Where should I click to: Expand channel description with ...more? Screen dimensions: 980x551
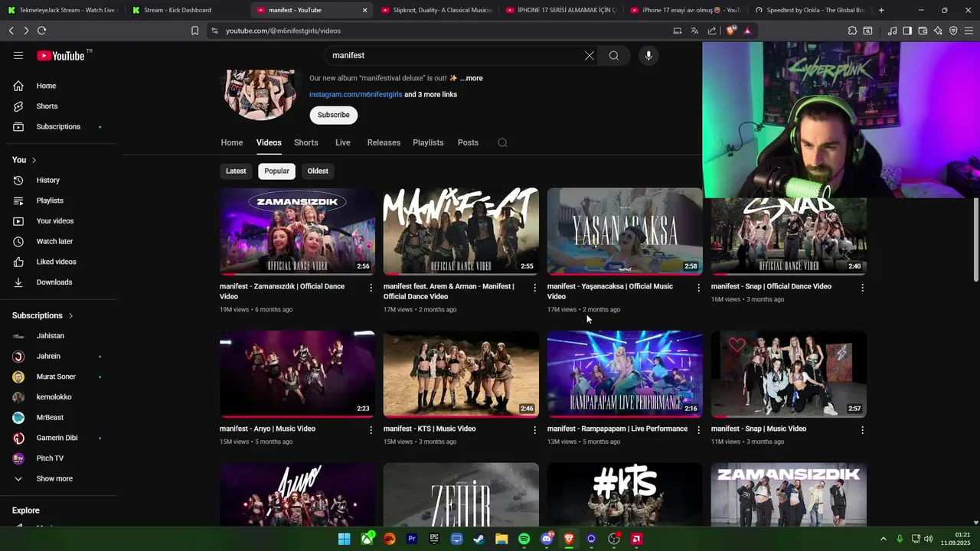pos(472,78)
